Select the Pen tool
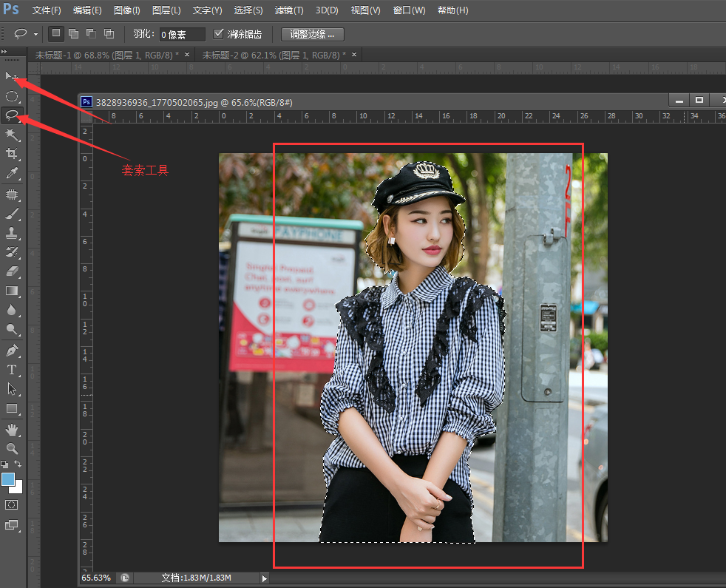 [x=12, y=350]
